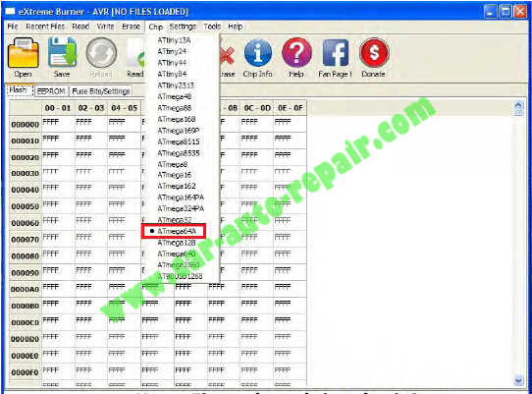Viewport: 532px width, 394px height.
Task: Open the Write menu
Action: coord(106,27)
